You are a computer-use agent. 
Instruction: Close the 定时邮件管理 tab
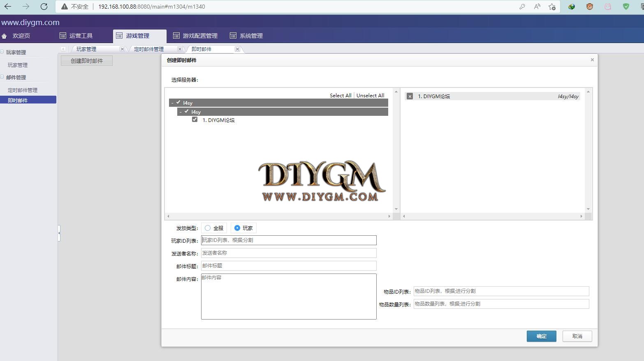180,49
